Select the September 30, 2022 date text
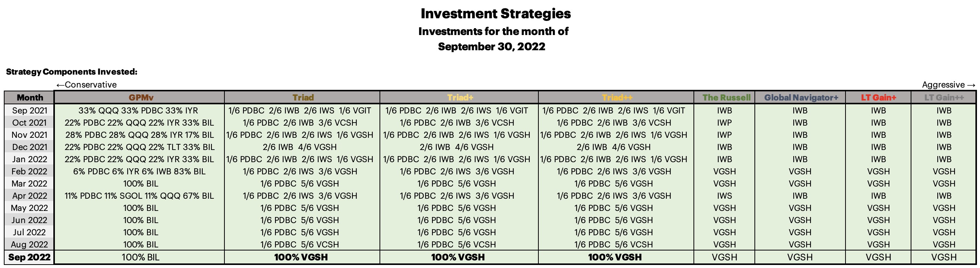The width and height of the screenshot is (980, 268). pyautogui.click(x=492, y=46)
